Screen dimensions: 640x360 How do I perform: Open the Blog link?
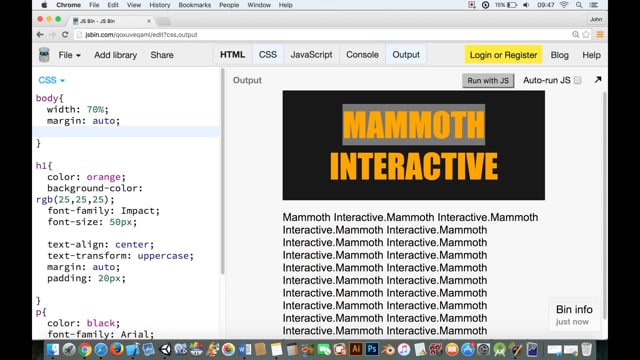(x=560, y=55)
